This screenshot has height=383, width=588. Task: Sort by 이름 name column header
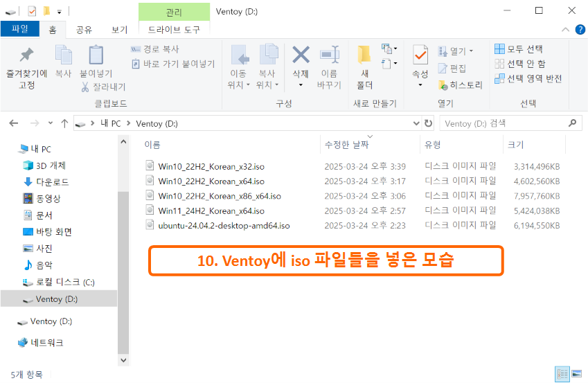152,145
